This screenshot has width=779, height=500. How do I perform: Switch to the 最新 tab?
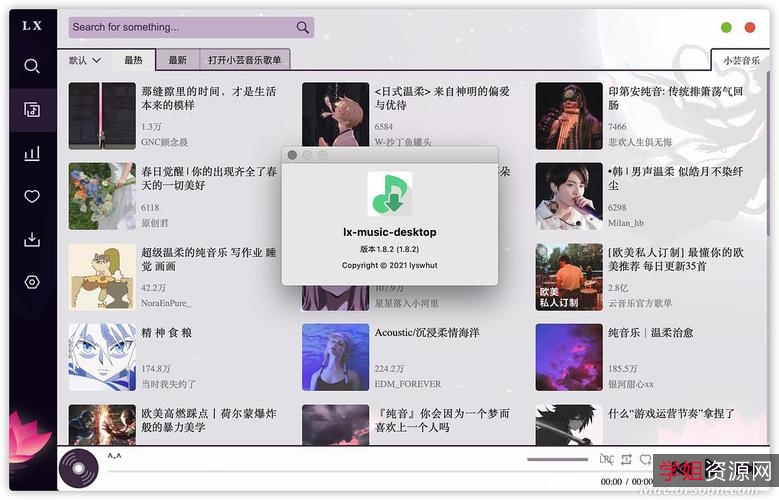[x=177, y=60]
